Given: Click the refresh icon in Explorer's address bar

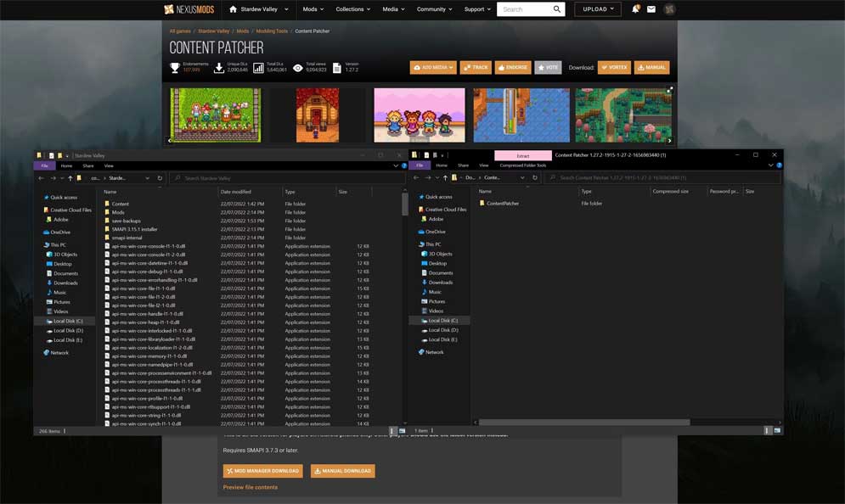Looking at the screenshot, I should click(158, 177).
